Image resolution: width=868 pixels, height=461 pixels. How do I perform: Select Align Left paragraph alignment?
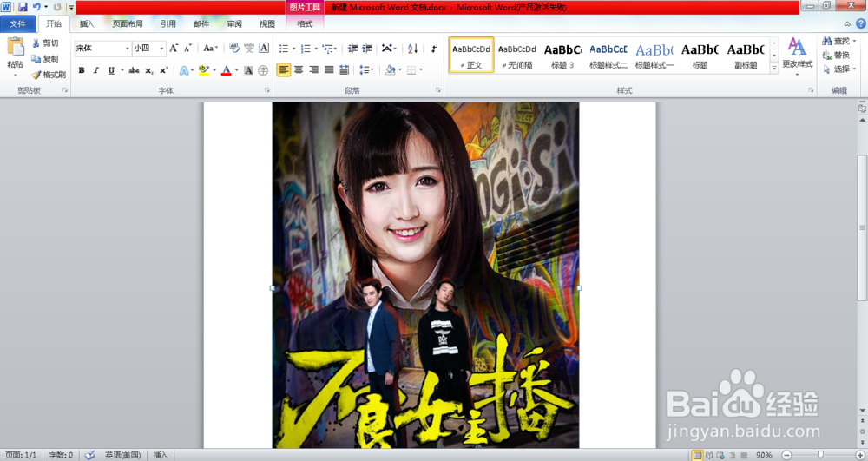(x=284, y=69)
